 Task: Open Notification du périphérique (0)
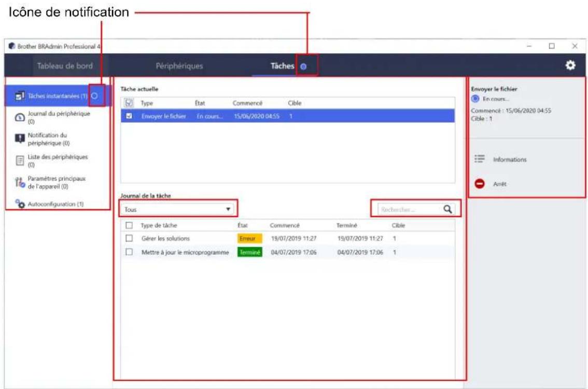point(48,139)
